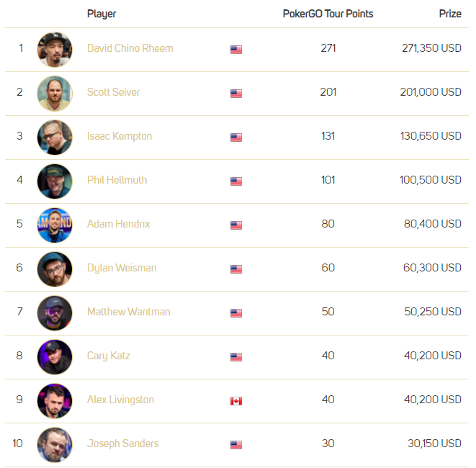Click the US flag next to Dylan Weisman
476x468 pixels.
236,269
